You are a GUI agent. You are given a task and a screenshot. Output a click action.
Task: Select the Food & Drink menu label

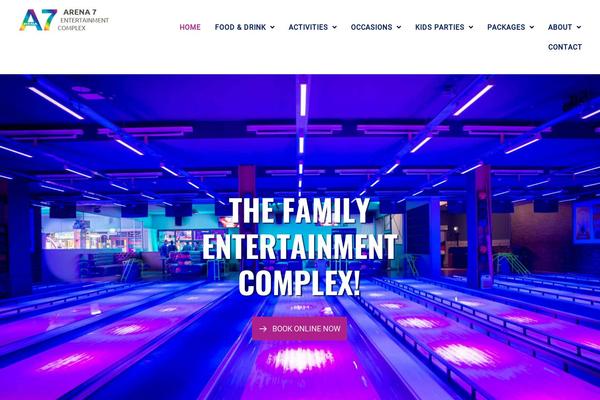[x=240, y=27]
